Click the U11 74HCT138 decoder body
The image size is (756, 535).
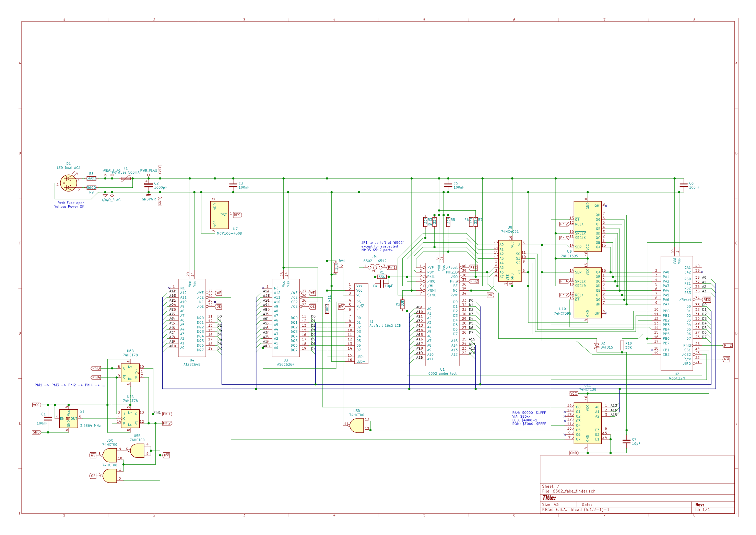[587, 423]
